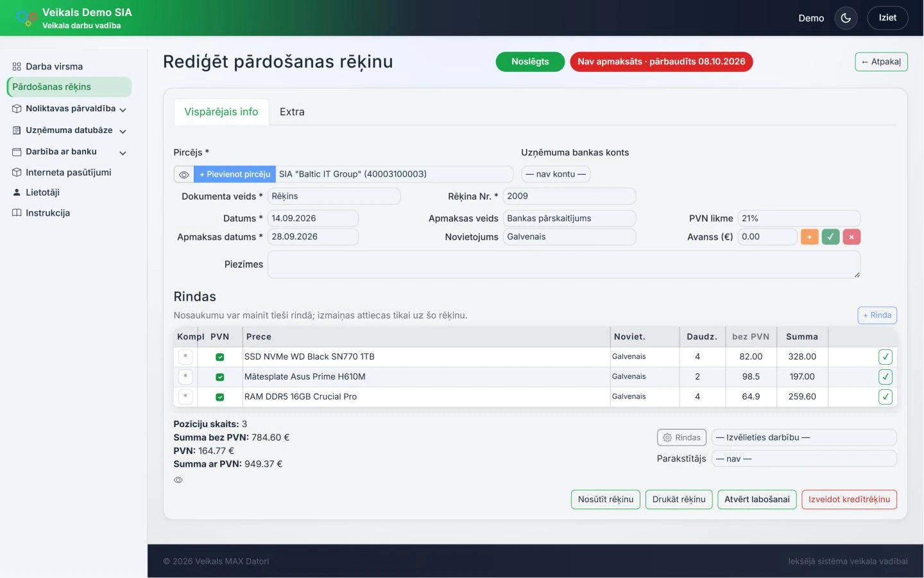The image size is (924, 578).
Task: Expand the Darbība ar banku menu chevron
Action: tap(123, 153)
